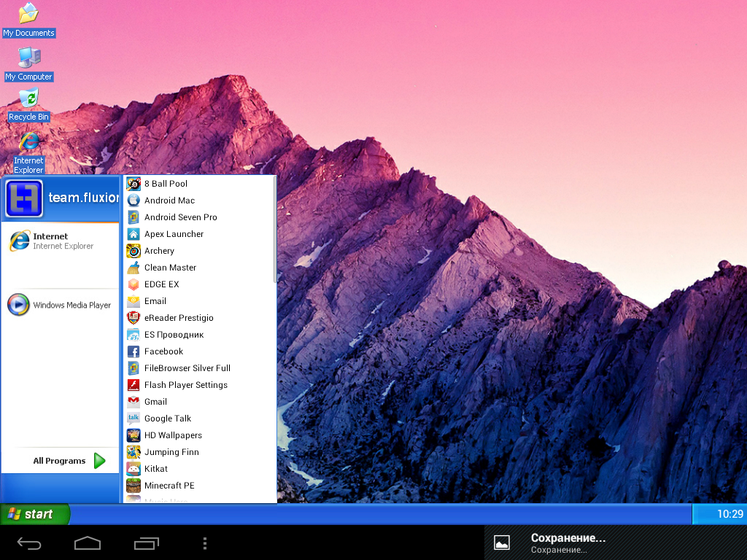Open pinned Internet Explorer in start menu
The width and height of the screenshot is (747, 560).
(x=60, y=241)
